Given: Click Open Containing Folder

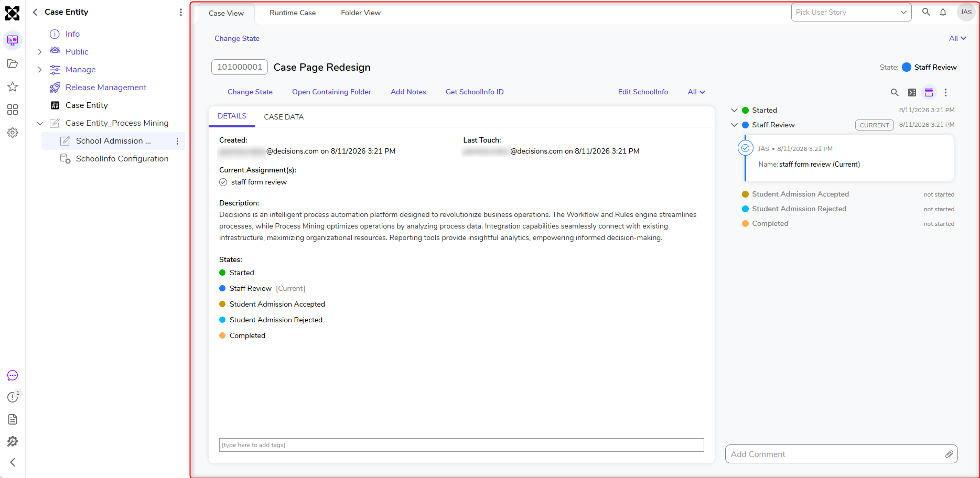Looking at the screenshot, I should click(331, 92).
